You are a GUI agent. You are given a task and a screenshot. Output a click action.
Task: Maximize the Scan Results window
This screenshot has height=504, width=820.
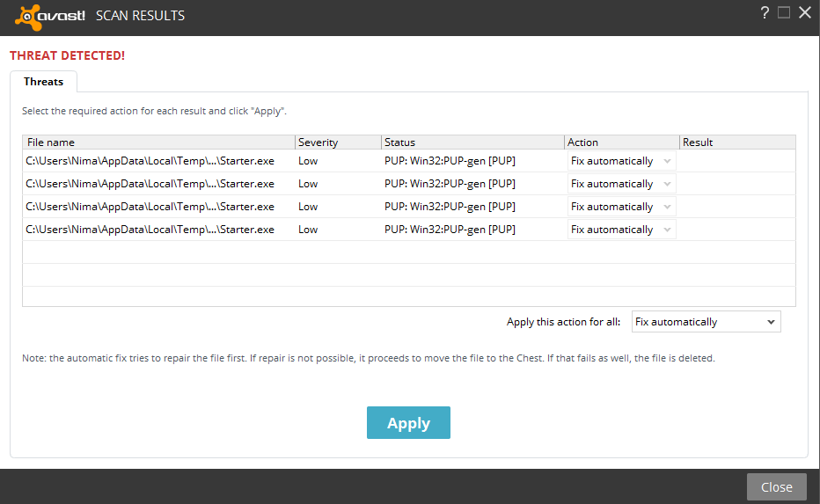(784, 12)
